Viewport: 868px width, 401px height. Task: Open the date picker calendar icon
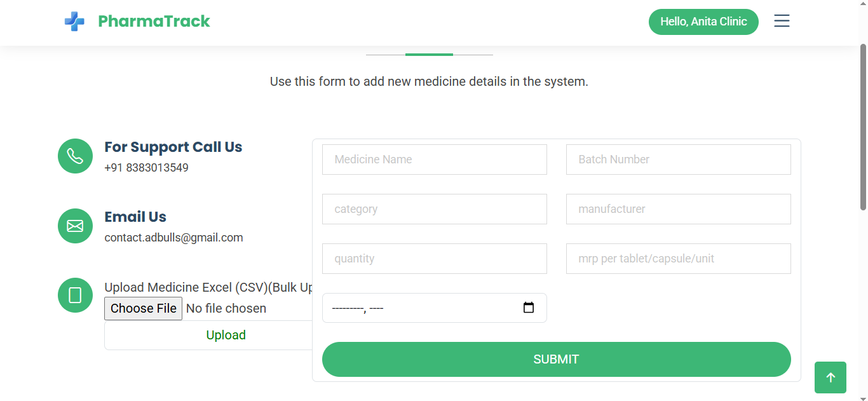(528, 308)
